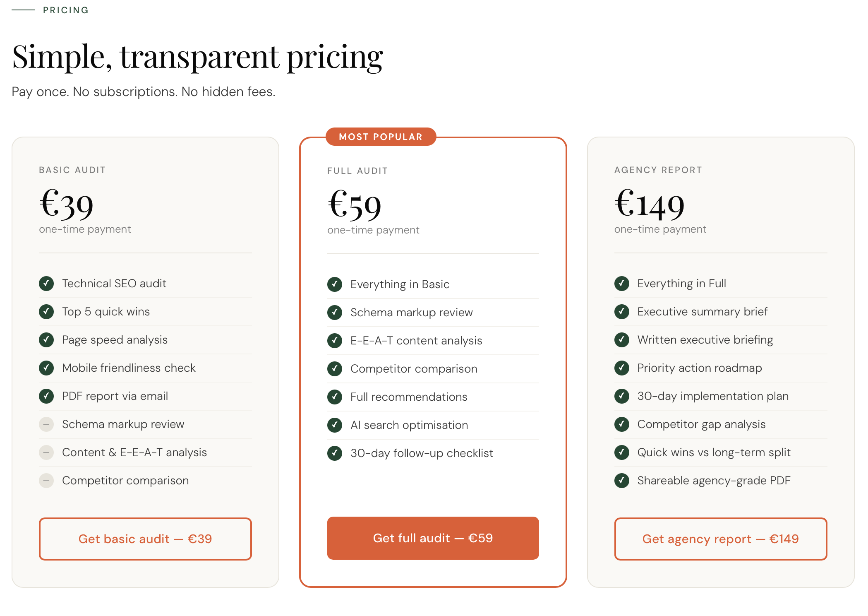Click the Get full audit €59 button
The height and width of the screenshot is (616, 868).
[433, 538]
